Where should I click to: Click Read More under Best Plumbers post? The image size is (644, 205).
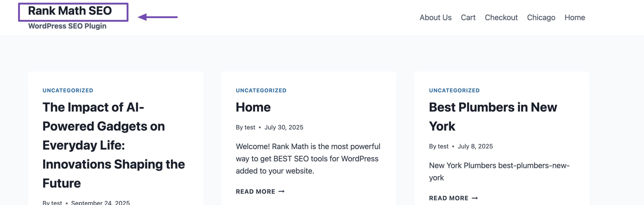449,198
